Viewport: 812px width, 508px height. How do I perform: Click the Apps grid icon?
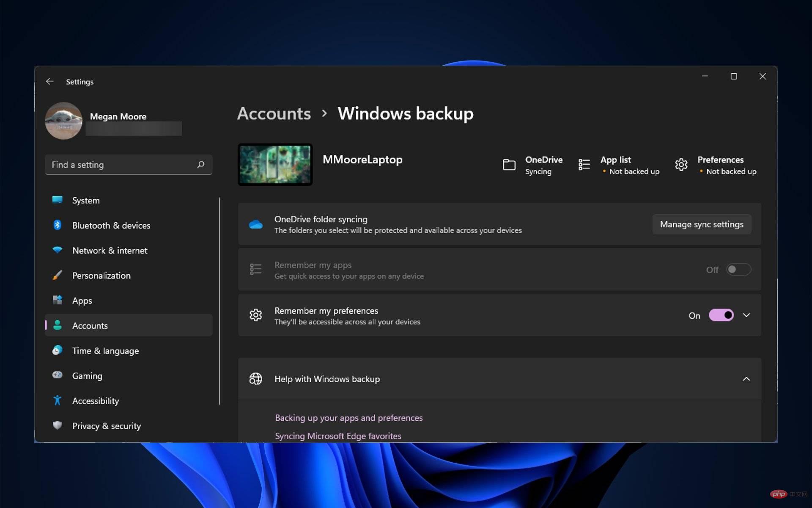pos(58,300)
